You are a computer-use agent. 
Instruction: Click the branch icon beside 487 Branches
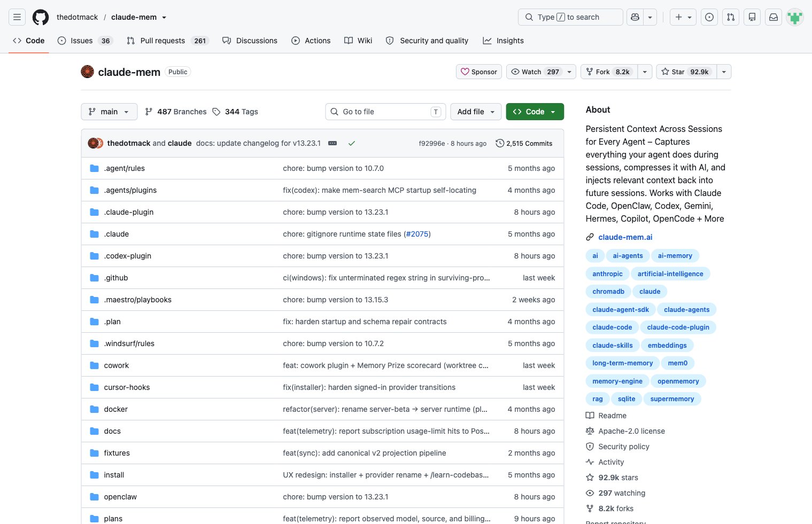pos(149,112)
